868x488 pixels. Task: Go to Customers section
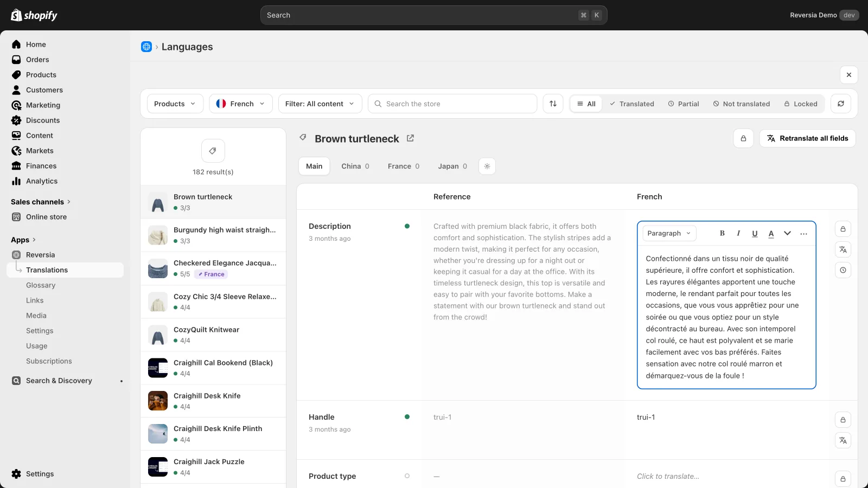coord(44,90)
